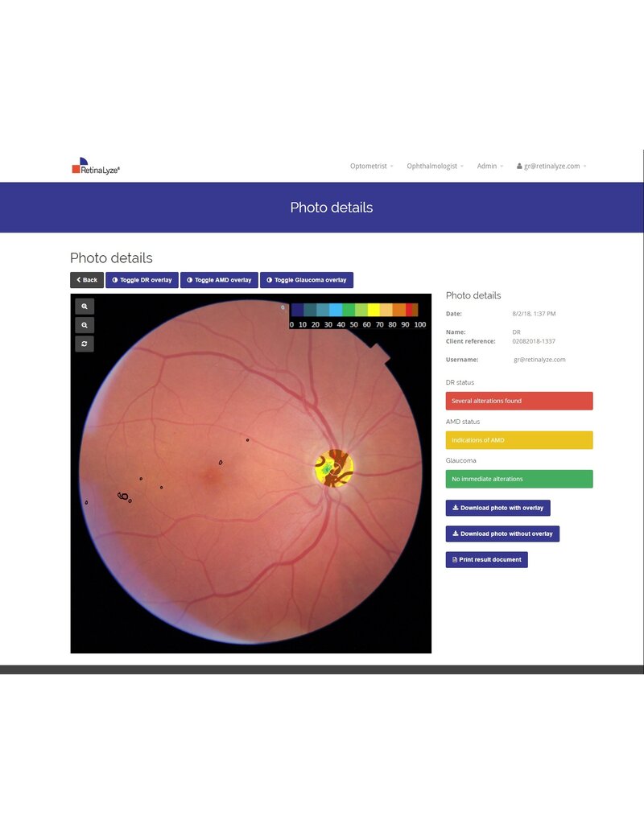Select the zoom-out magnifier tool
The height and width of the screenshot is (824, 644).
click(84, 325)
